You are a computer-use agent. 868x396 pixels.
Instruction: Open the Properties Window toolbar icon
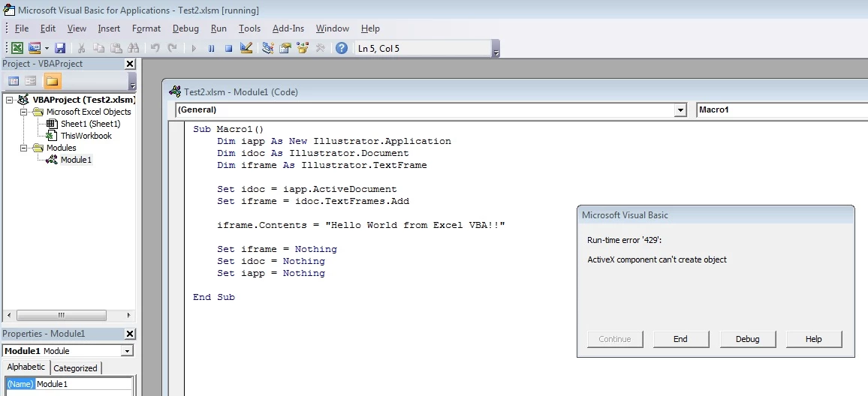point(285,48)
